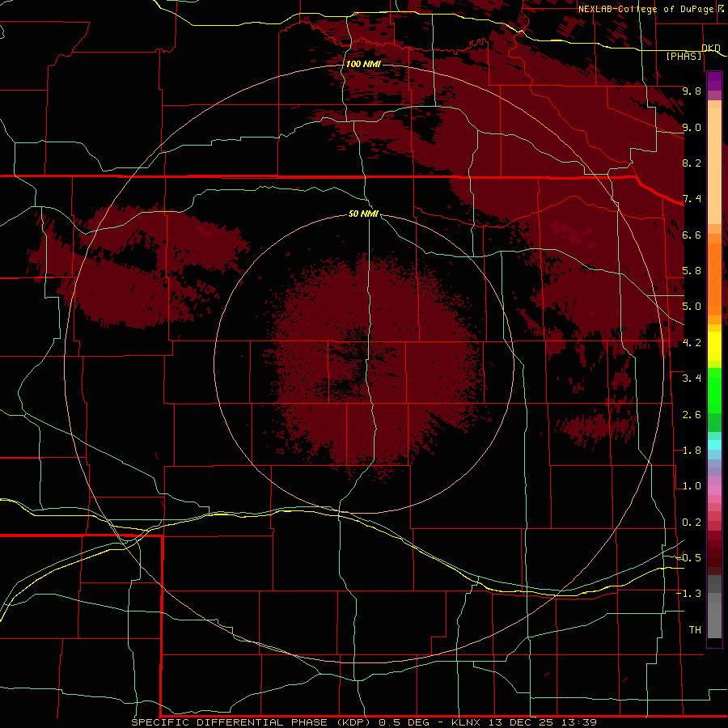Viewport: 728px width, 728px height.
Task: Click the 50 NMI range ring label
Action: 363,214
